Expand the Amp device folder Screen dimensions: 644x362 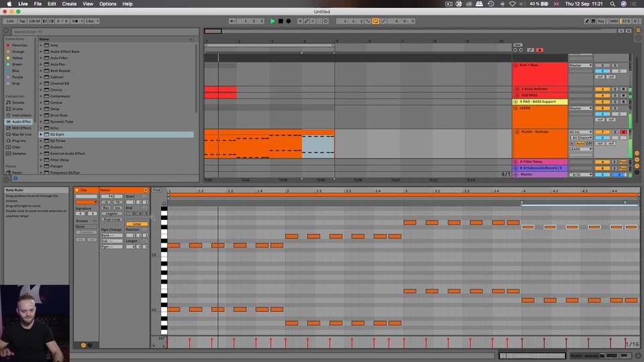(x=41, y=45)
